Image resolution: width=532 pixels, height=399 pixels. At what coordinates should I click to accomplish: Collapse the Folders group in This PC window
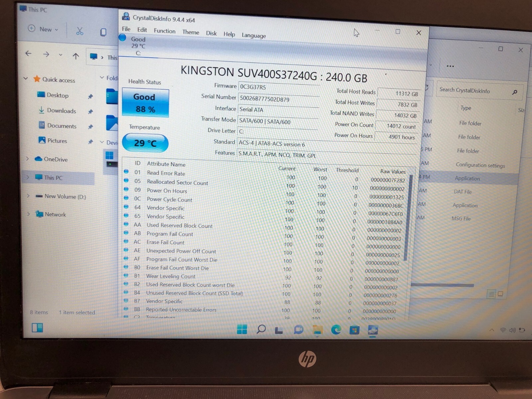pyautogui.click(x=102, y=77)
